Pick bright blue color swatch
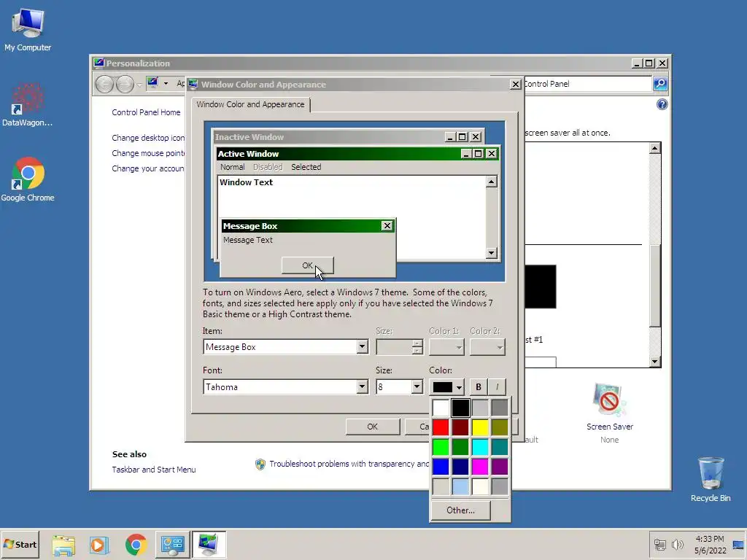The width and height of the screenshot is (747, 560). click(441, 467)
